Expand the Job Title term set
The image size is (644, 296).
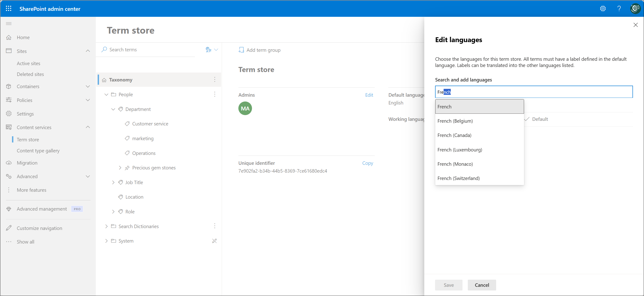pos(113,182)
